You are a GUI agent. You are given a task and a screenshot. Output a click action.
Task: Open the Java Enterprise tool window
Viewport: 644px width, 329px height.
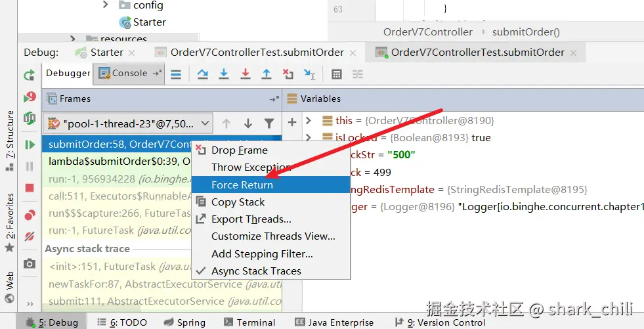tap(334, 322)
